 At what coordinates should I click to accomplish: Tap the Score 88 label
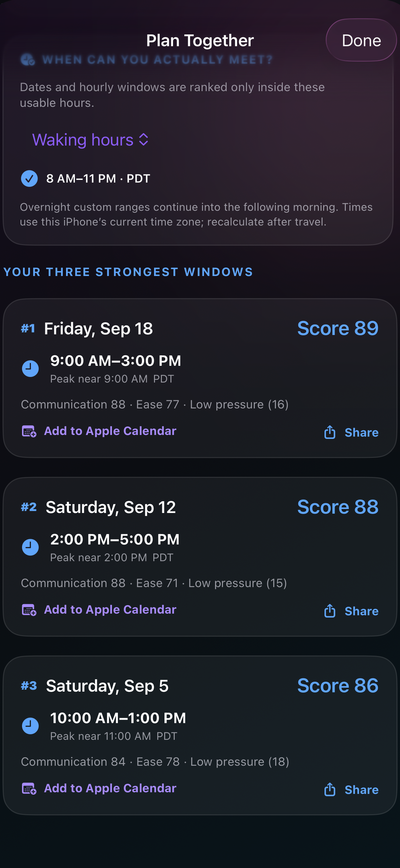338,507
